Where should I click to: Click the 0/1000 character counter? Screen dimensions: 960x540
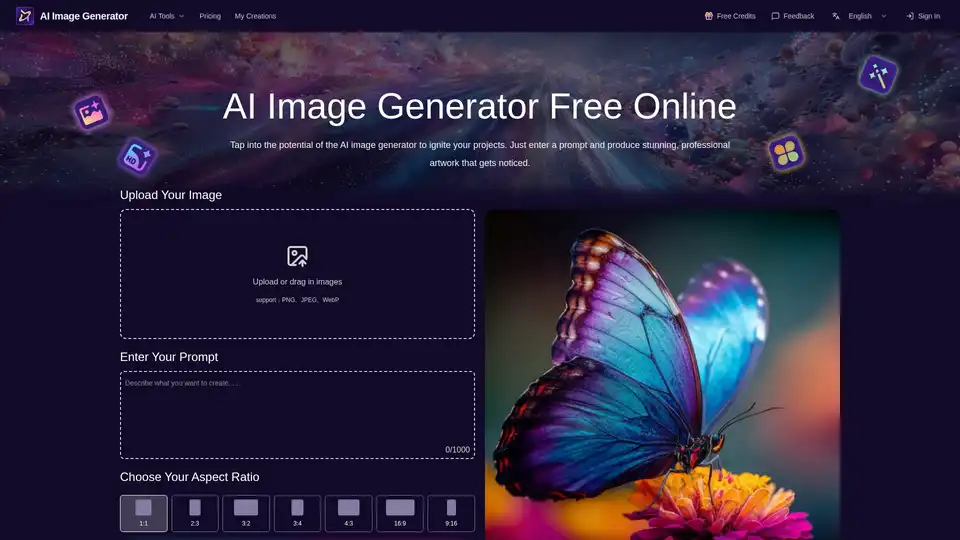(x=457, y=449)
